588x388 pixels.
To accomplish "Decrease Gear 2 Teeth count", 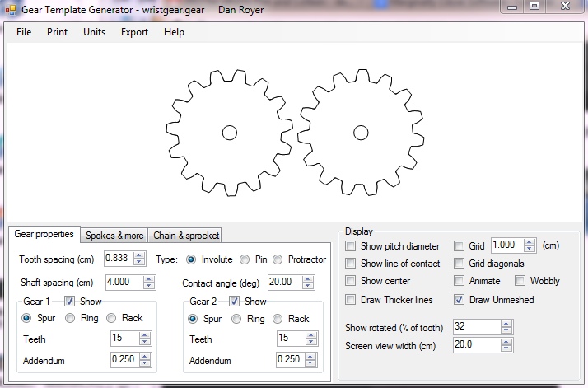I will [x=310, y=342].
